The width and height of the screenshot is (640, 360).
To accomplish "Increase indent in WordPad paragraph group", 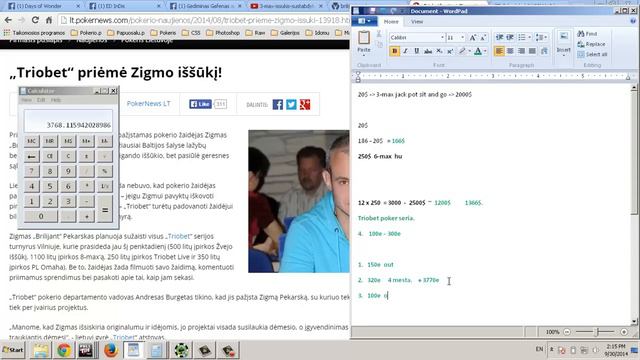I will click(x=510, y=38).
